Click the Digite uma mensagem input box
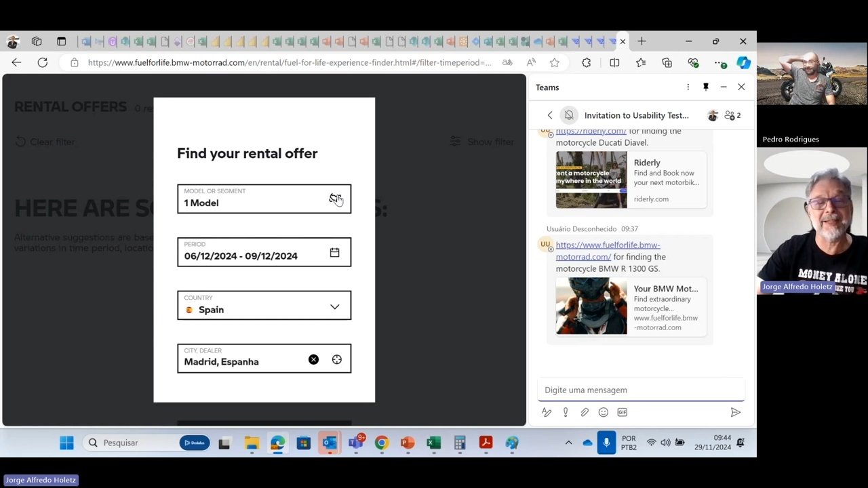 point(641,390)
